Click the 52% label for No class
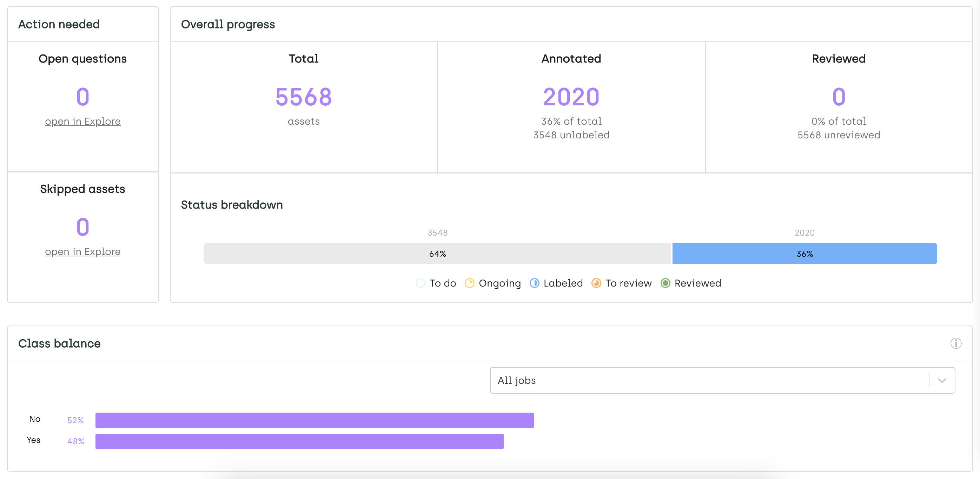This screenshot has width=980, height=479. pyautogui.click(x=75, y=420)
